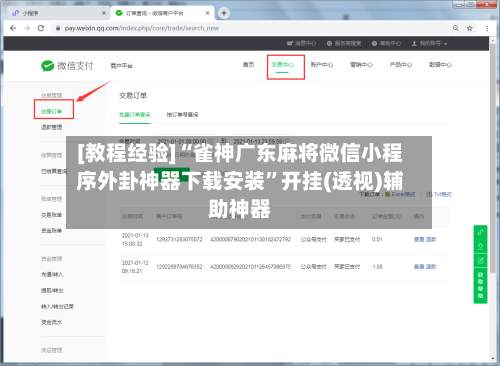Go back with the browser back arrow

[x=13, y=28]
